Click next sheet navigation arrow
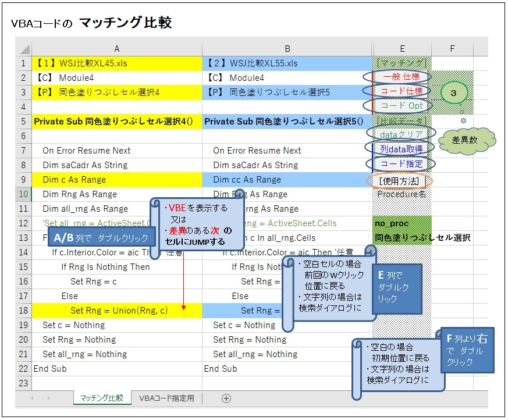 pos(49,398)
